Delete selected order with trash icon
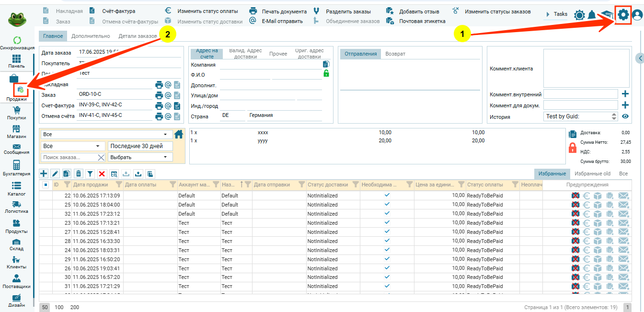The height and width of the screenshot is (312, 644). tap(79, 174)
